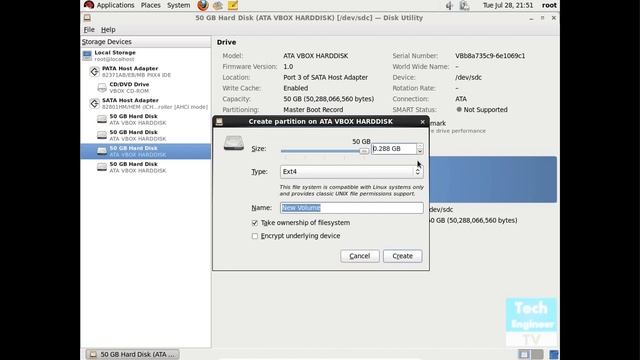The width and height of the screenshot is (640, 360).
Task: Click the Location value Port 3 of SATA
Action: (325, 77)
